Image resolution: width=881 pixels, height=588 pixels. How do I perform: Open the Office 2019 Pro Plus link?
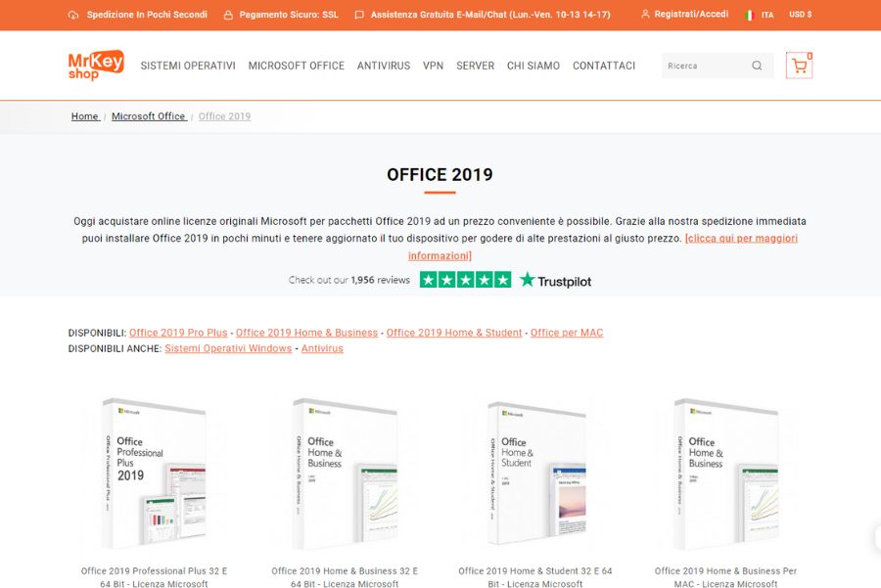click(178, 332)
